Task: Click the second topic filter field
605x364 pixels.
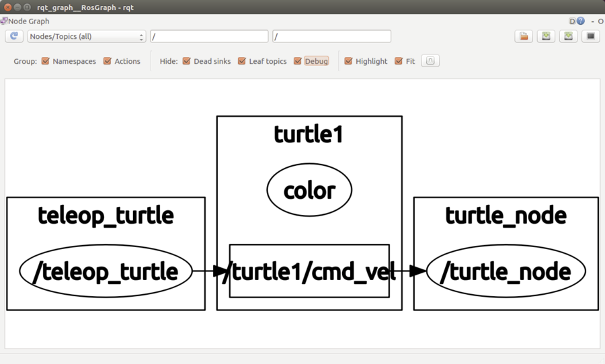Action: [332, 36]
